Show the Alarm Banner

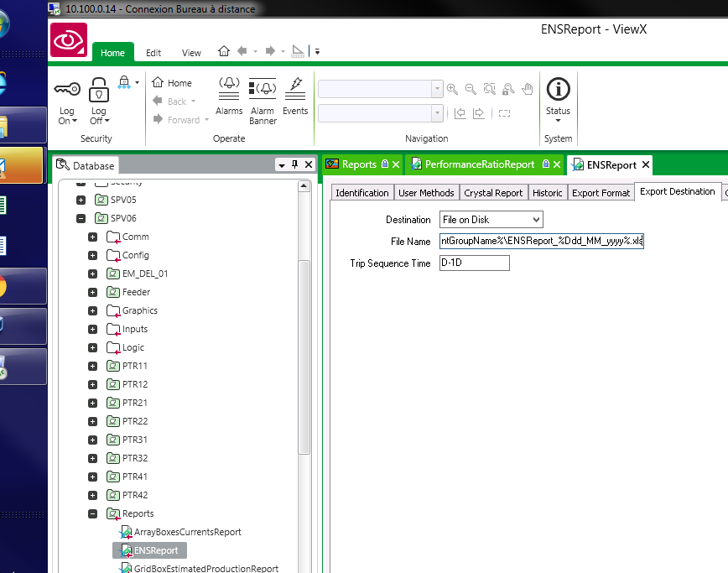tap(263, 88)
